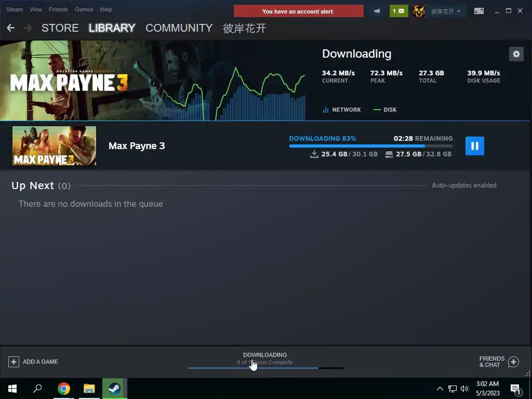This screenshot has height=399, width=532.
Task: Switch to the LIBRARY tab
Action: click(112, 28)
